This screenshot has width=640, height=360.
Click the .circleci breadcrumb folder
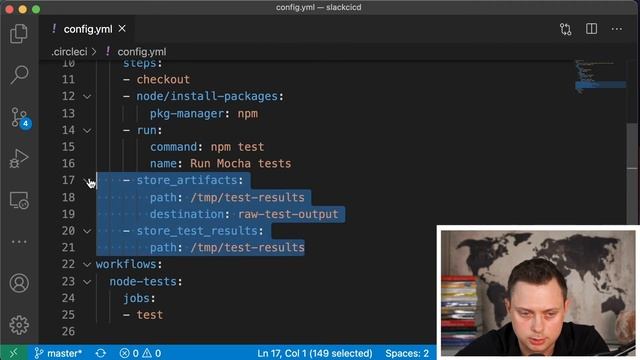tap(69, 52)
